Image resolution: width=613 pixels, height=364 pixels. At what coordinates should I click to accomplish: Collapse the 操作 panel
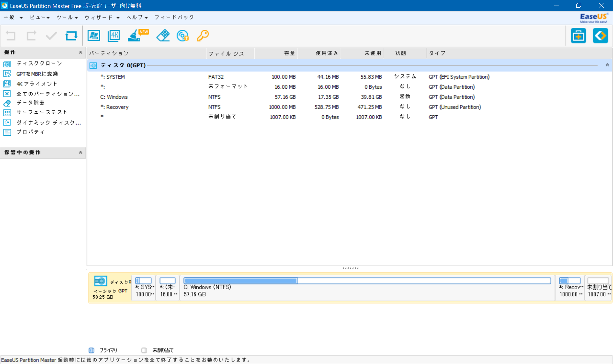80,52
